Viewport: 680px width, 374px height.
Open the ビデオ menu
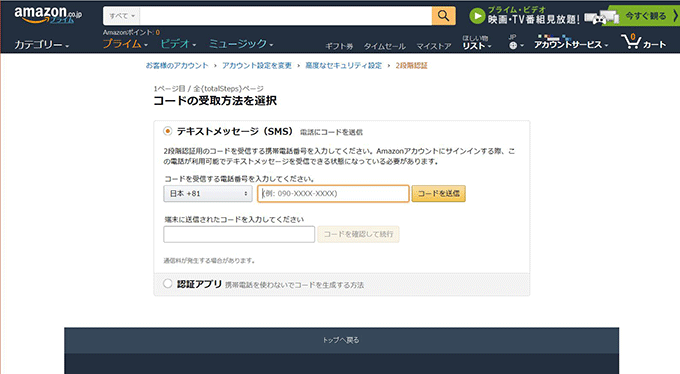[178, 44]
